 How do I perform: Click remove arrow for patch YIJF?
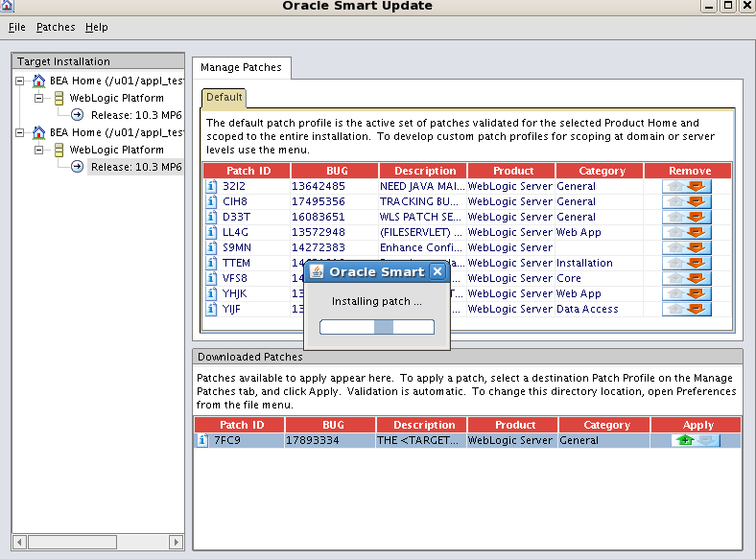point(697,310)
